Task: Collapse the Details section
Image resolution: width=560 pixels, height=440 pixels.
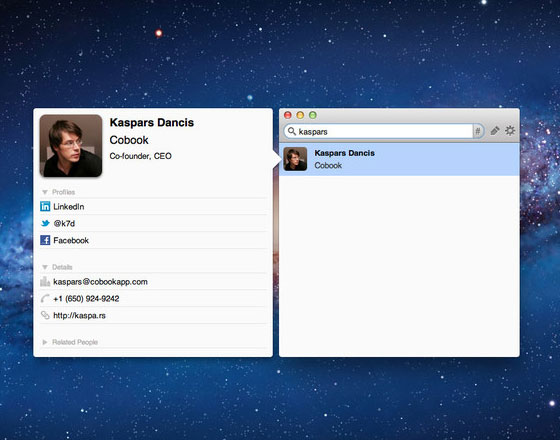Action: coord(45,267)
